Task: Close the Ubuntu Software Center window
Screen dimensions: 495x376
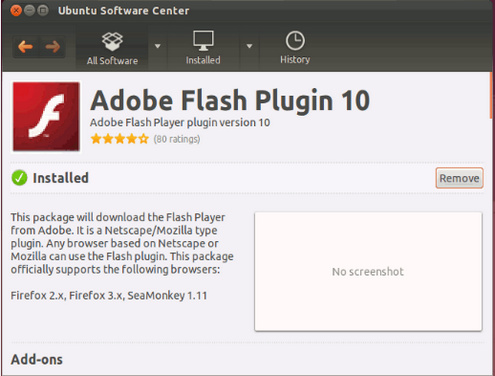Action: click(16, 10)
